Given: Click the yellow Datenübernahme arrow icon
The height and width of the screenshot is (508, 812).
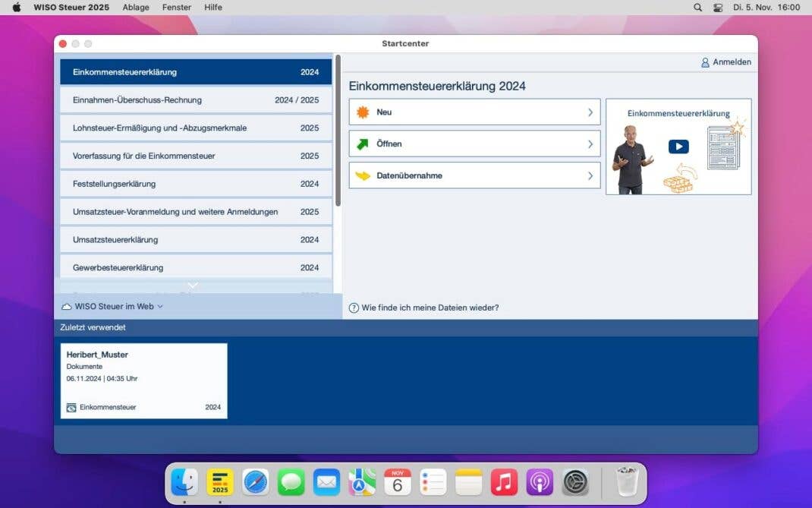Looking at the screenshot, I should point(363,176).
